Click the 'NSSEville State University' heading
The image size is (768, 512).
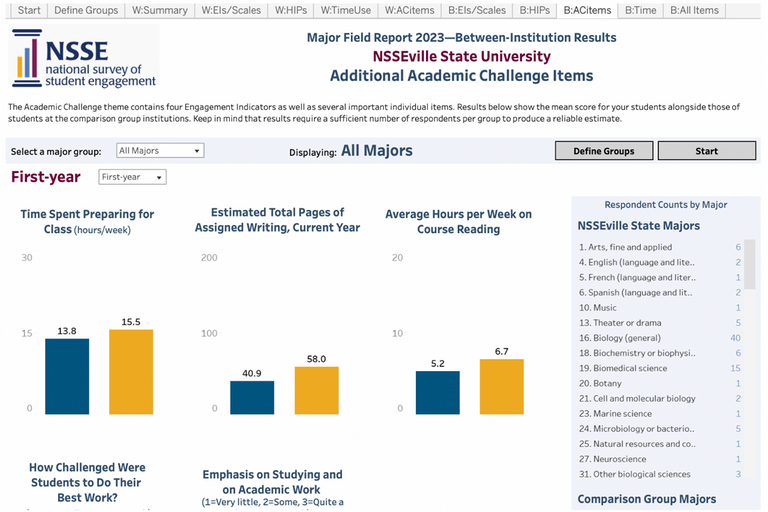(x=461, y=56)
